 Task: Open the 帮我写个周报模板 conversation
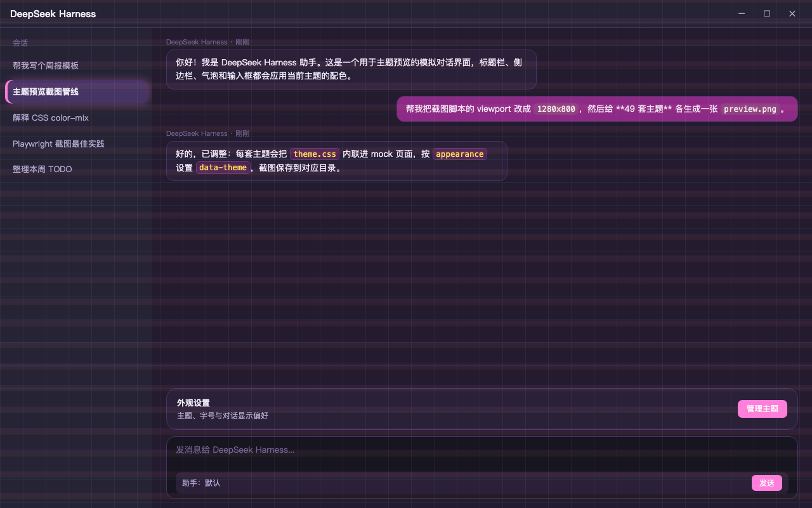[76, 65]
